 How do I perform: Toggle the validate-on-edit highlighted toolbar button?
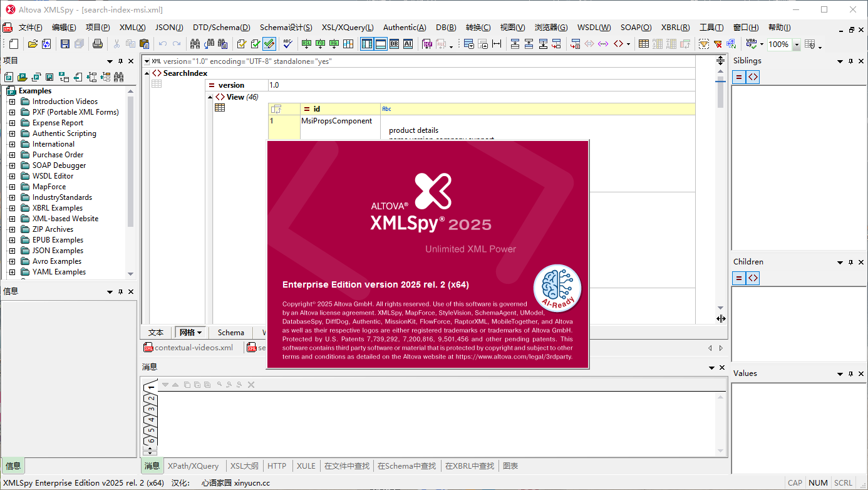tap(269, 44)
